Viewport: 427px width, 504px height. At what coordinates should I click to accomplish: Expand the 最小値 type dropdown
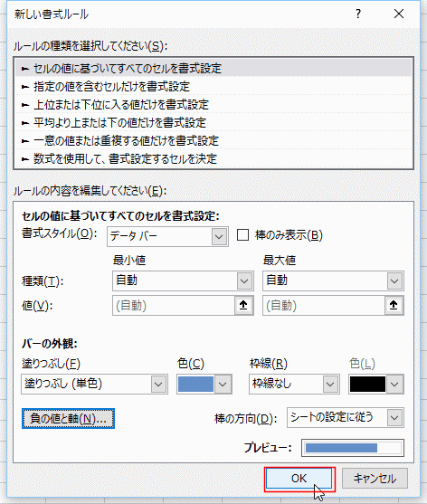[x=183, y=281]
